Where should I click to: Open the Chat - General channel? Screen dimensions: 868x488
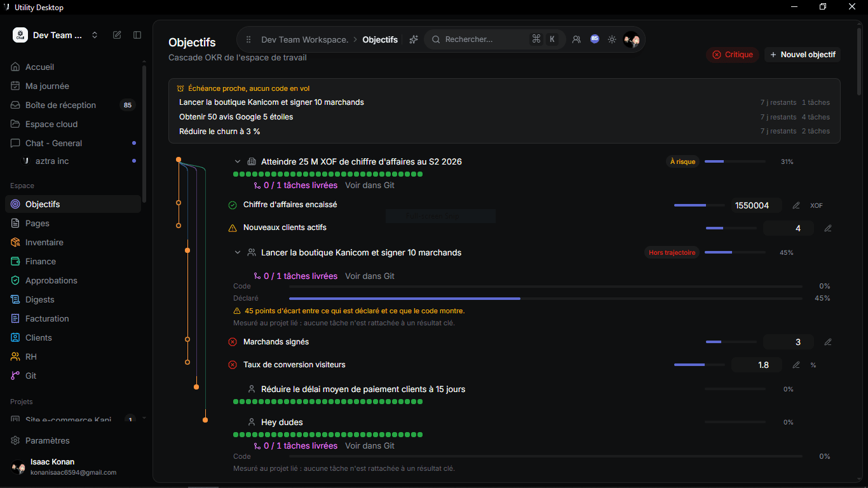[x=73, y=143]
